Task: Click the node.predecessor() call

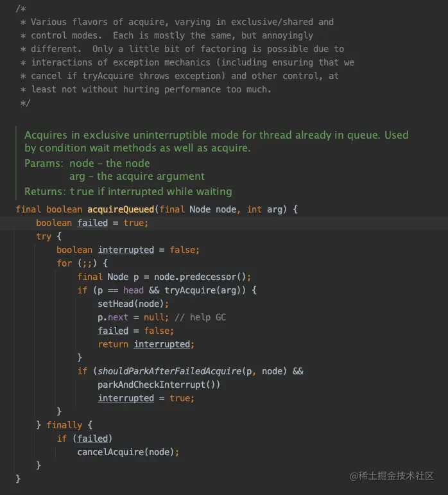Action: pyautogui.click(x=202, y=277)
